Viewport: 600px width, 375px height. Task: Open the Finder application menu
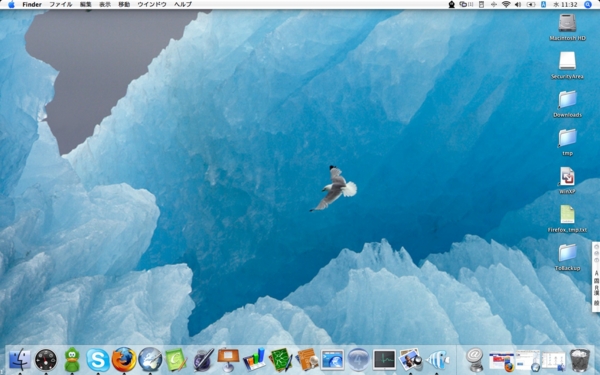32,5
